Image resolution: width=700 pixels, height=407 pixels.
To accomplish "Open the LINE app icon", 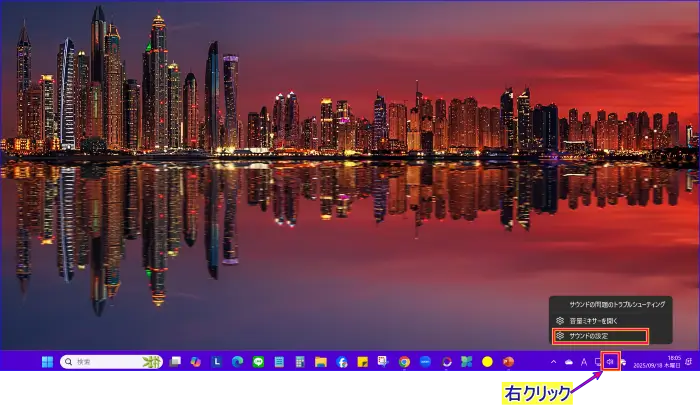I will pos(259,362).
